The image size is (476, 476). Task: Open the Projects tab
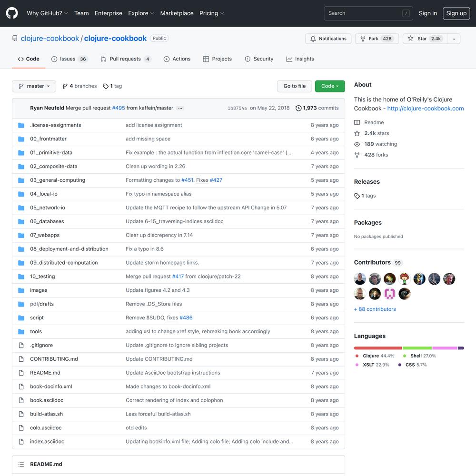click(218, 59)
